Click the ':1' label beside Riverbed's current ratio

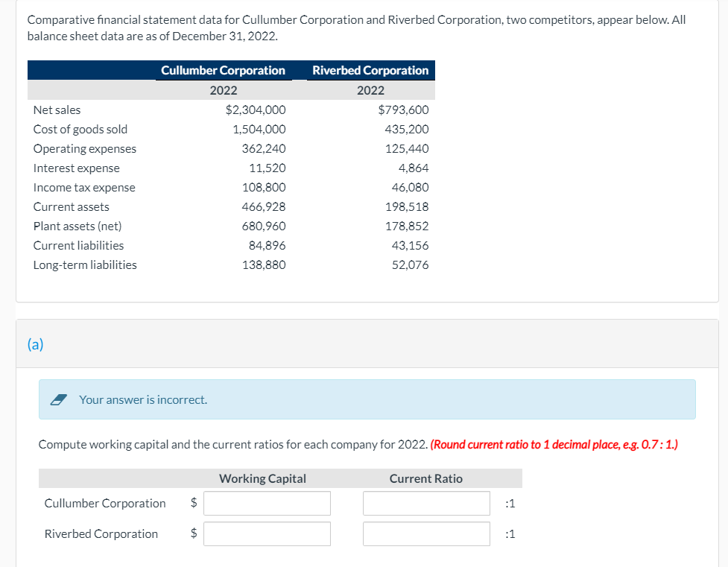(509, 533)
